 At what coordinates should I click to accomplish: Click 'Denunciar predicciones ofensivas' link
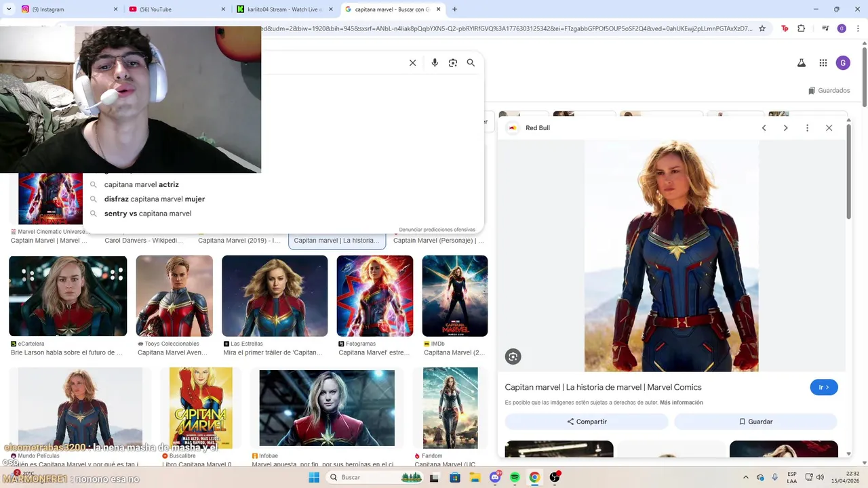tap(437, 230)
